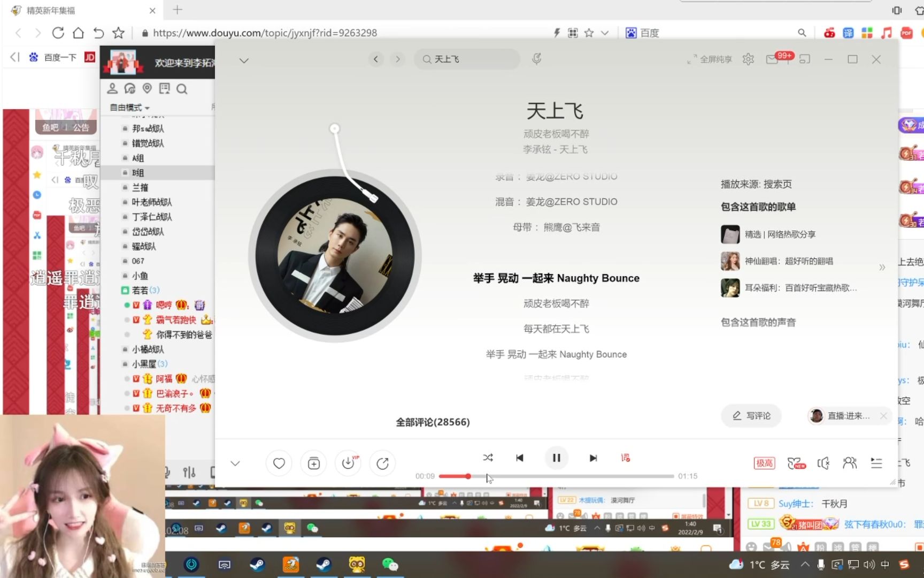Select the 丁泽仁战队 channel

(x=152, y=217)
